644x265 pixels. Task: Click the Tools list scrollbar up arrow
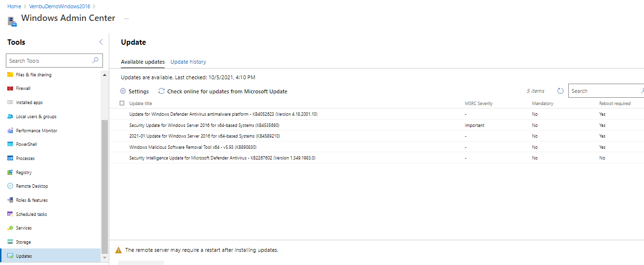(x=104, y=75)
